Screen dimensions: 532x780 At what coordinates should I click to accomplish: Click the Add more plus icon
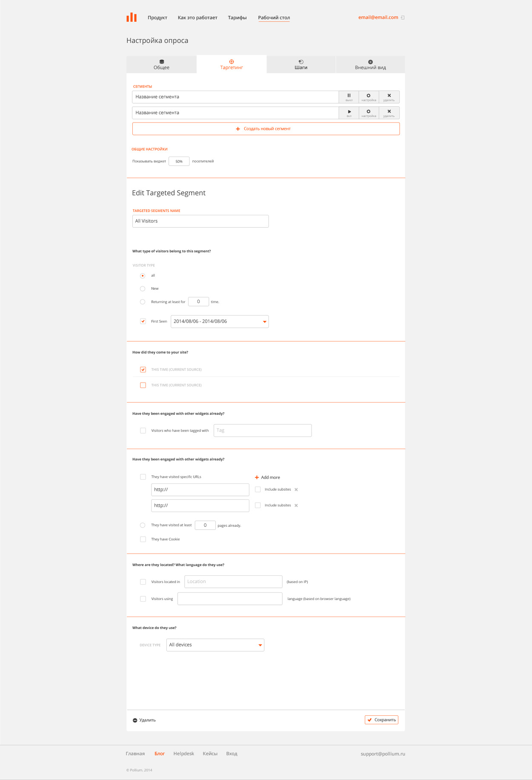click(x=257, y=477)
